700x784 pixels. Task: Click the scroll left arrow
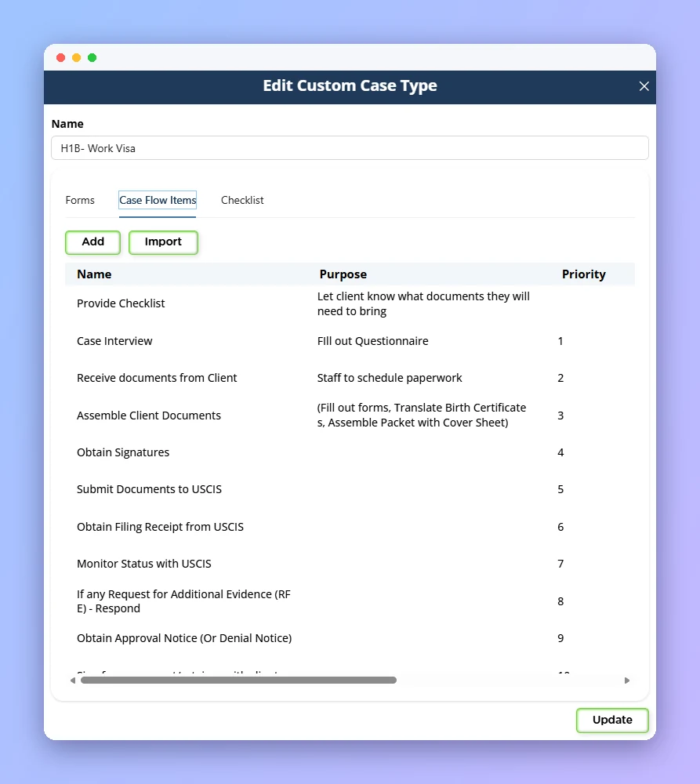pos(73,680)
